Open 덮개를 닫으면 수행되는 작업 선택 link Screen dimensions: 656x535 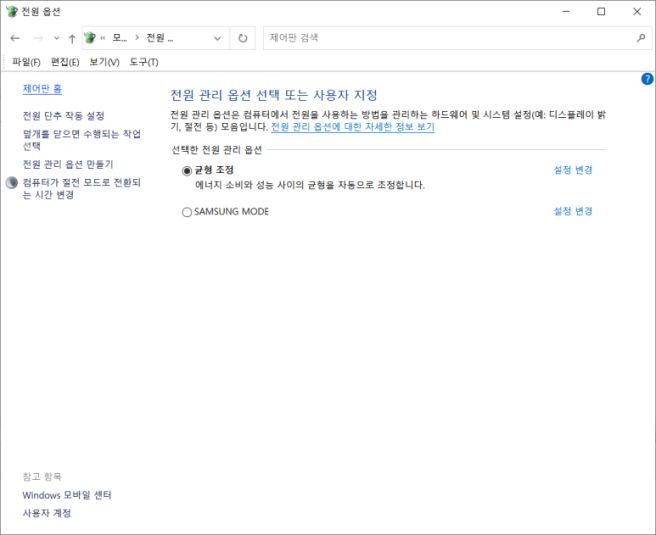click(82, 140)
